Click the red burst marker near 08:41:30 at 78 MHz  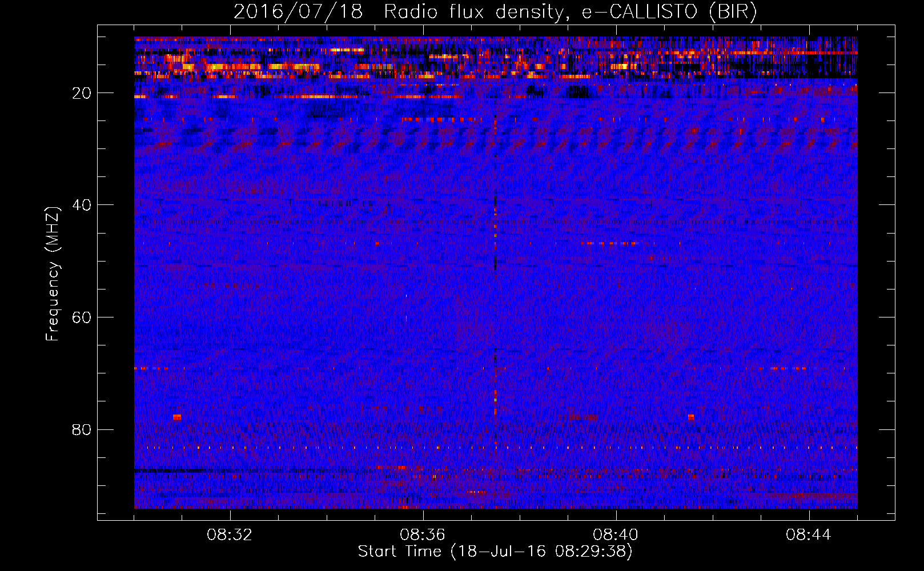pyautogui.click(x=691, y=417)
